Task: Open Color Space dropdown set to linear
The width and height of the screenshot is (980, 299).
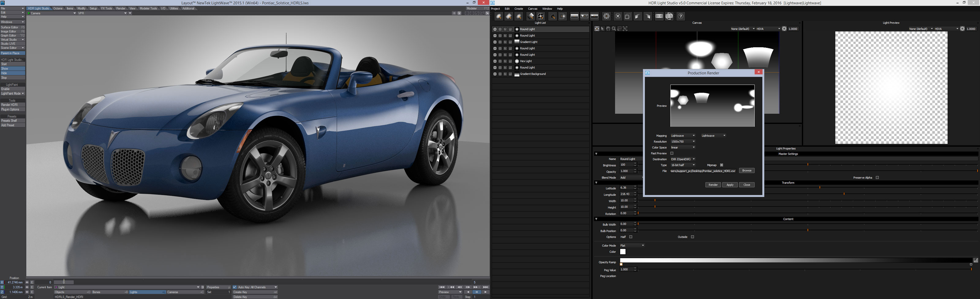Action: pos(683,148)
